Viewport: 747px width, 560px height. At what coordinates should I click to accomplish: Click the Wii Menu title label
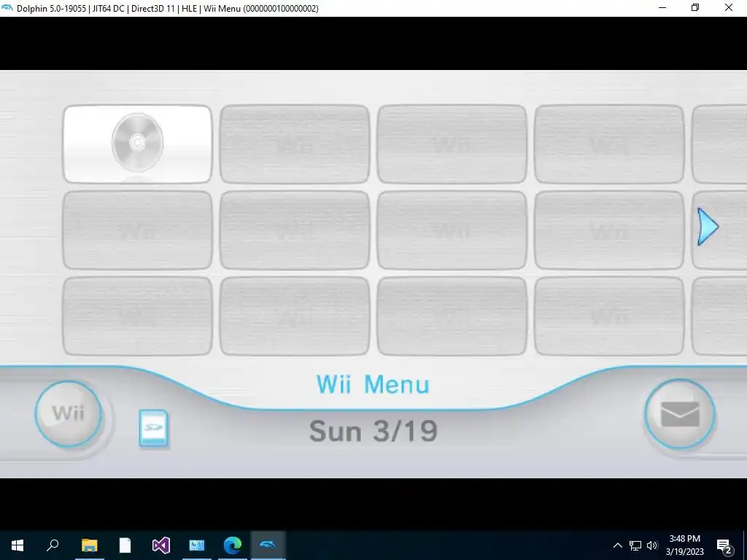tap(373, 385)
